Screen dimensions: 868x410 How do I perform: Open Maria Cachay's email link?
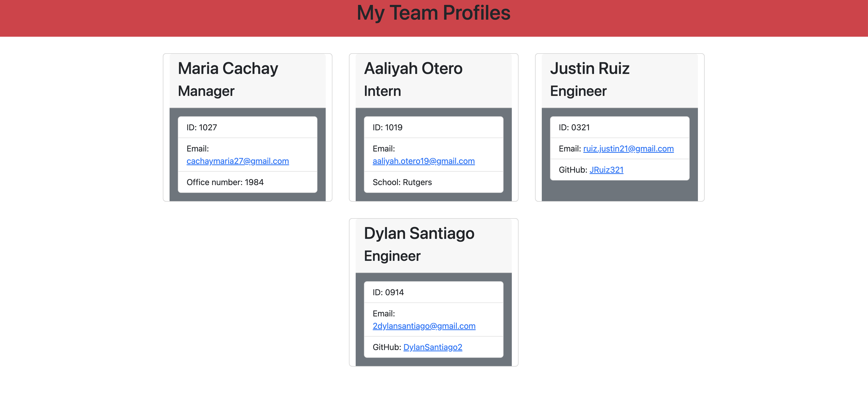238,161
